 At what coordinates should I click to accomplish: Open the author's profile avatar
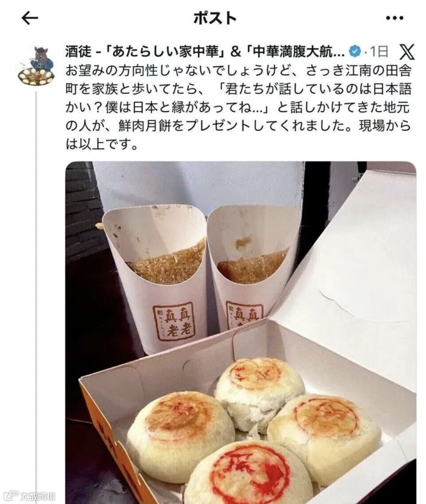[x=36, y=66]
